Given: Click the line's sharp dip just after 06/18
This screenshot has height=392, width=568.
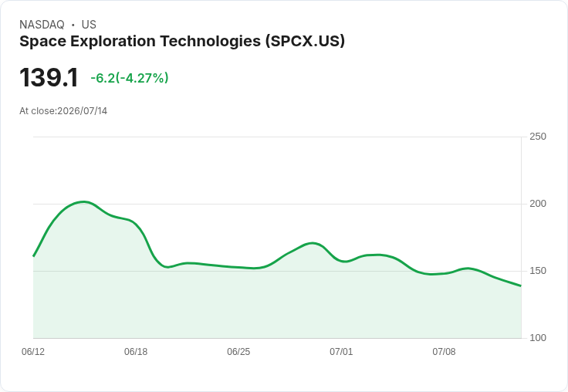Looking at the screenshot, I should (x=167, y=267).
